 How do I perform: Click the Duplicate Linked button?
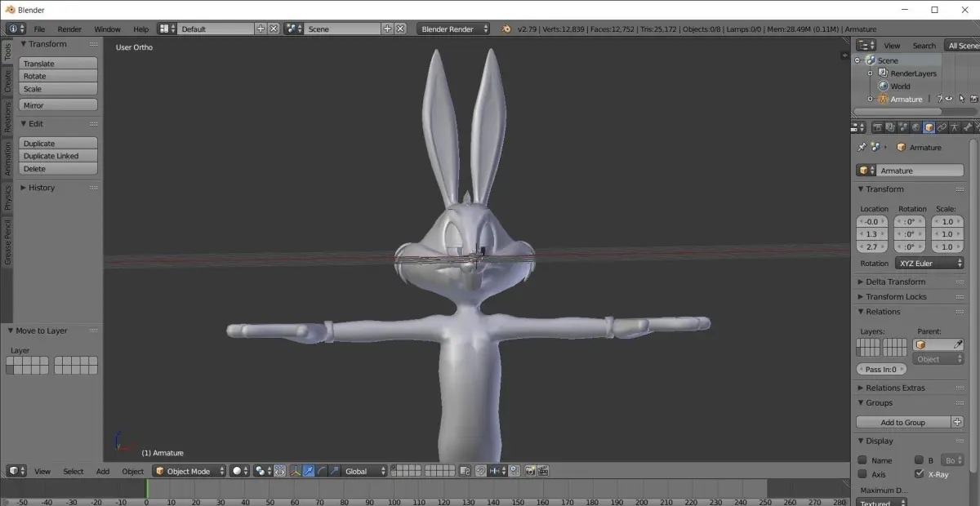coord(58,156)
